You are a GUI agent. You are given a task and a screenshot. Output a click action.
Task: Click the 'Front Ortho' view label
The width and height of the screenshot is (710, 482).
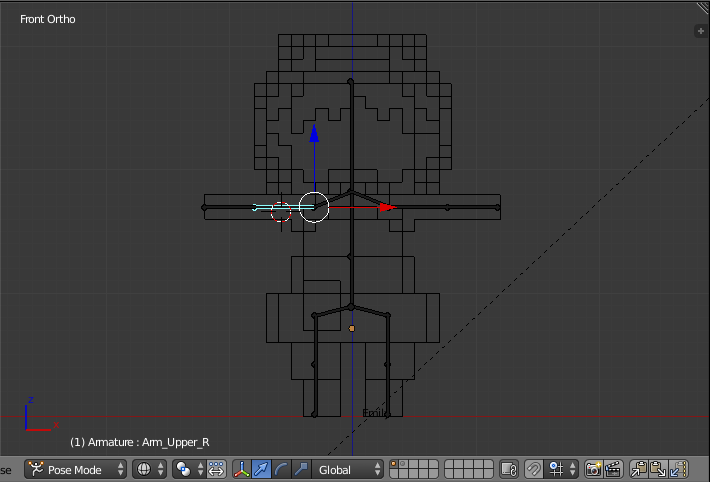tap(48, 19)
